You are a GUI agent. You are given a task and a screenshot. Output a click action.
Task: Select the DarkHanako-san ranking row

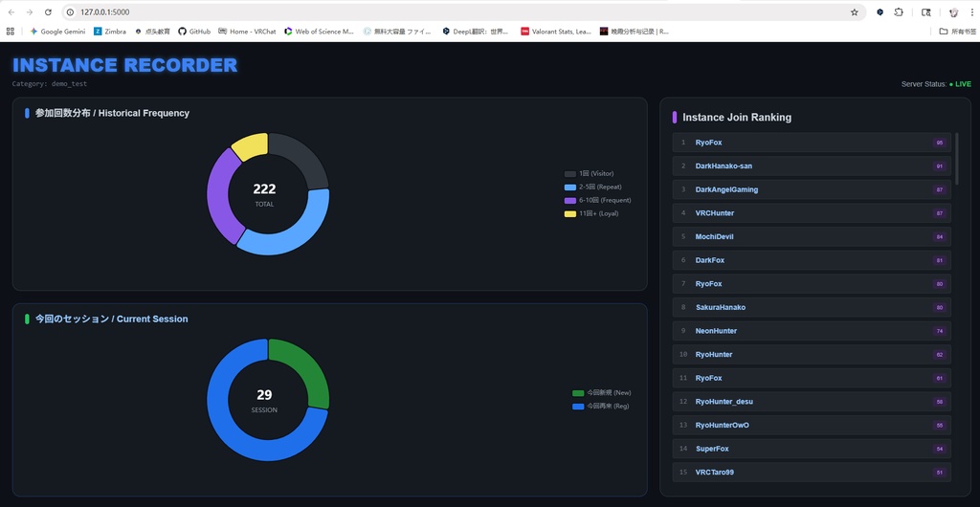coord(812,166)
